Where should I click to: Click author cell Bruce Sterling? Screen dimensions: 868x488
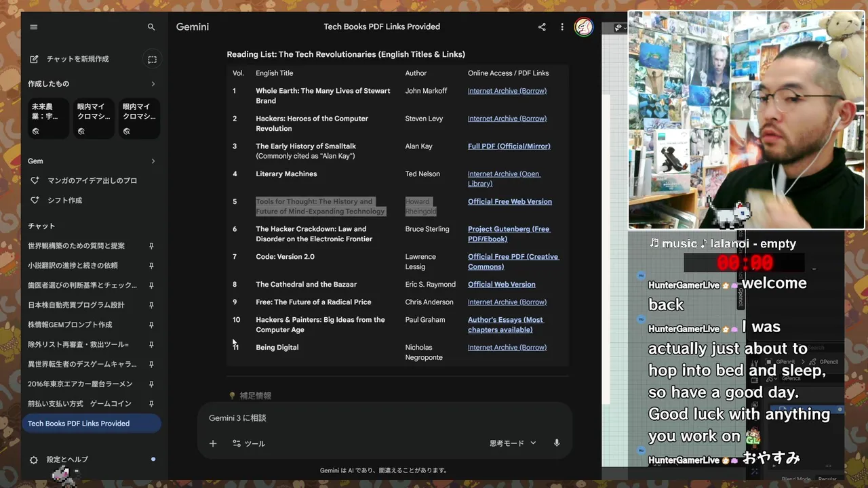(427, 229)
